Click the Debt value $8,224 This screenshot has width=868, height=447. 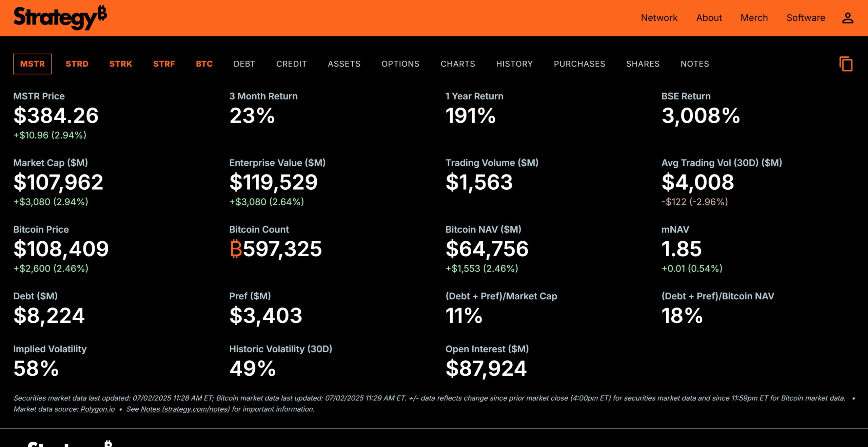[x=49, y=316]
